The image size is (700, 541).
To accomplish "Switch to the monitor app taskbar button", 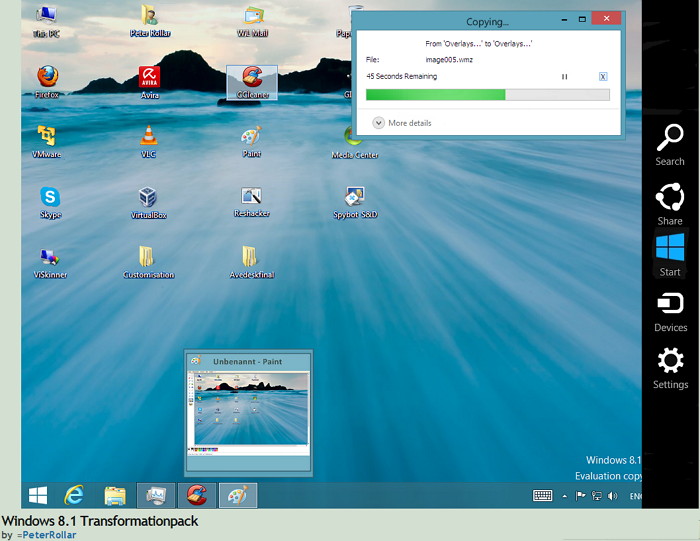I will [156, 495].
